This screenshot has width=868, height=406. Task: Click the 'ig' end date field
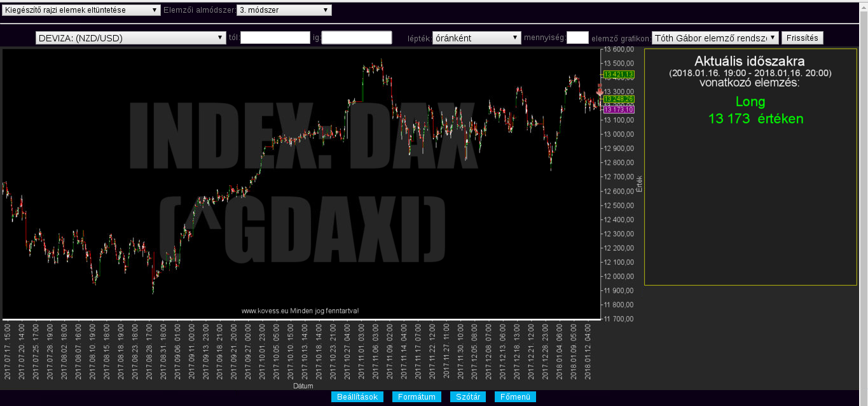[357, 38]
